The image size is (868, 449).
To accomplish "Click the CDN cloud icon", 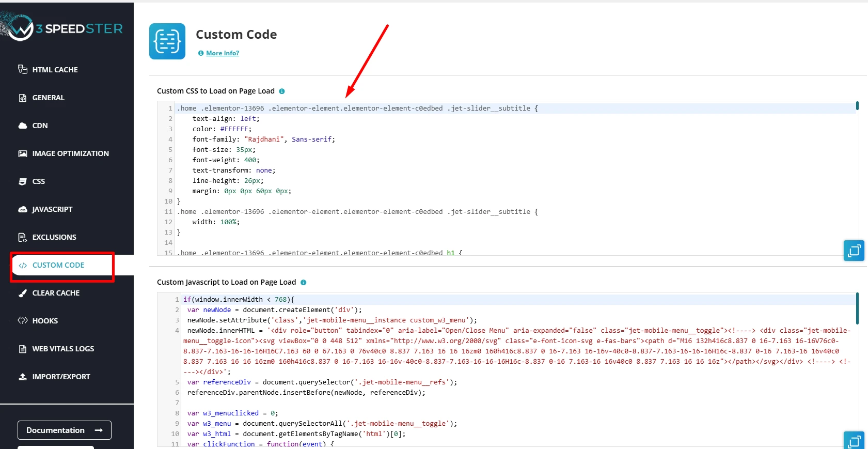I will click(x=23, y=126).
